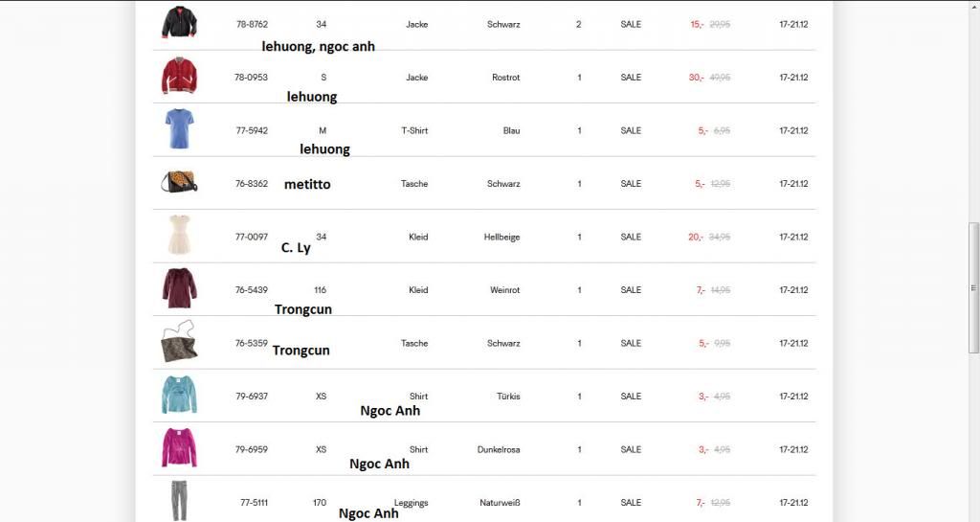This screenshot has width=980, height=522.
Task: Click the "lehuong, ngoc anh" annotation
Action: [x=318, y=46]
